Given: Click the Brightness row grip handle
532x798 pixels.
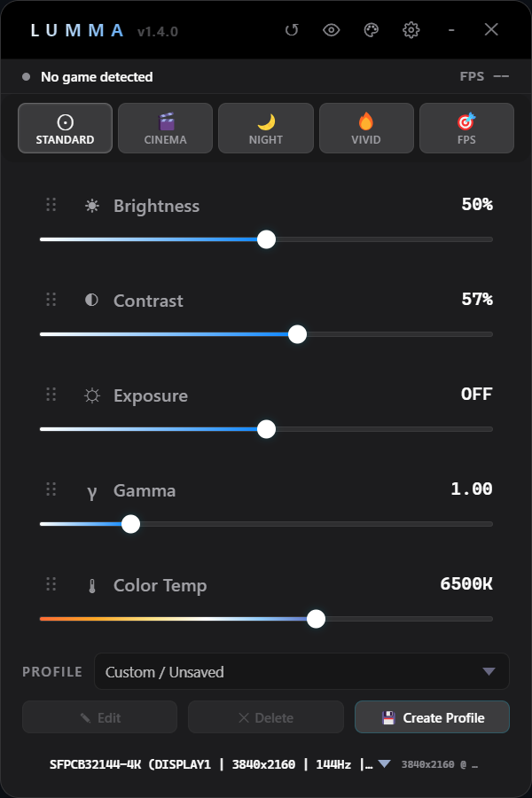Looking at the screenshot, I should point(51,204).
